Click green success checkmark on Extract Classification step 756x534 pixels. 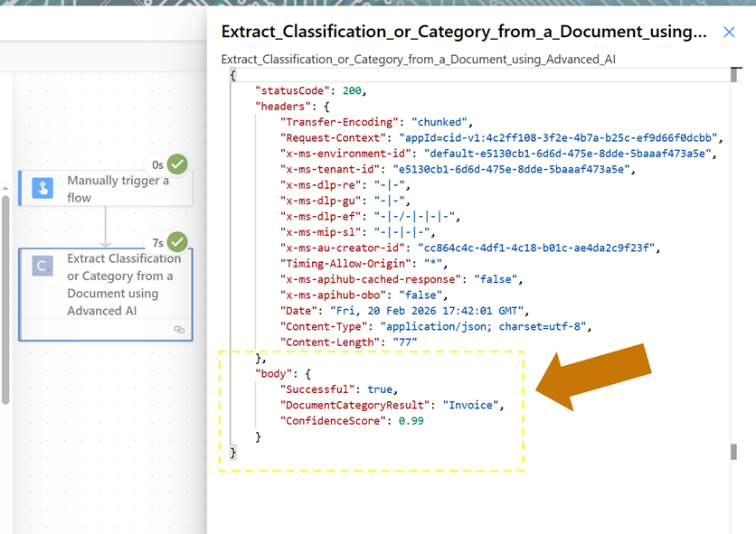tap(177, 242)
